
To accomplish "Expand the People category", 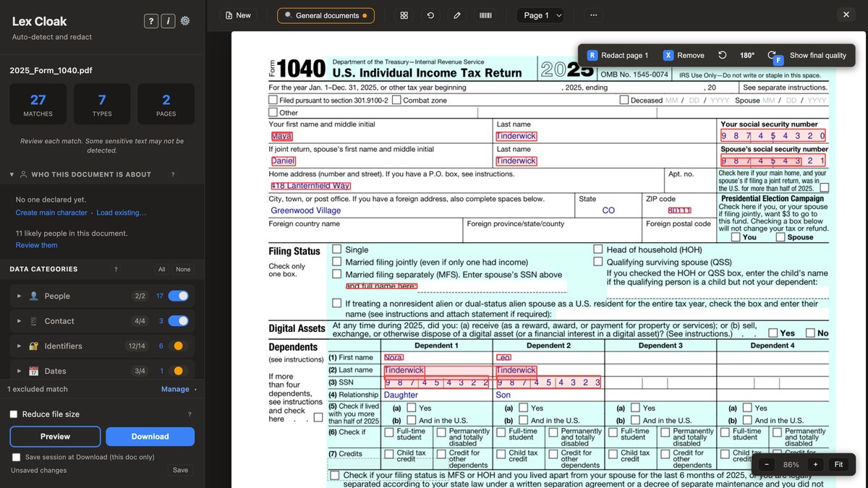I will click(20, 296).
